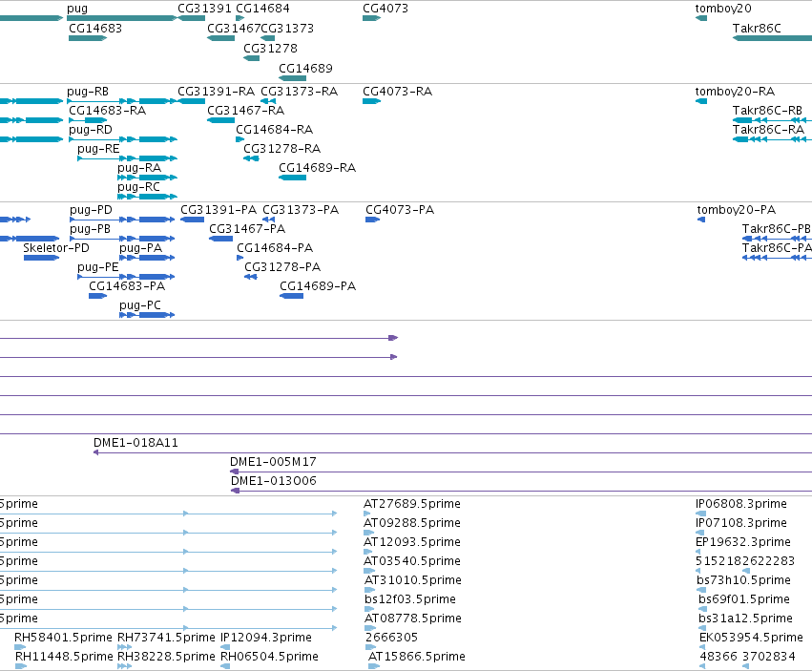Select protein CG31391-PA
This screenshot has width=812, height=671.
218,210
